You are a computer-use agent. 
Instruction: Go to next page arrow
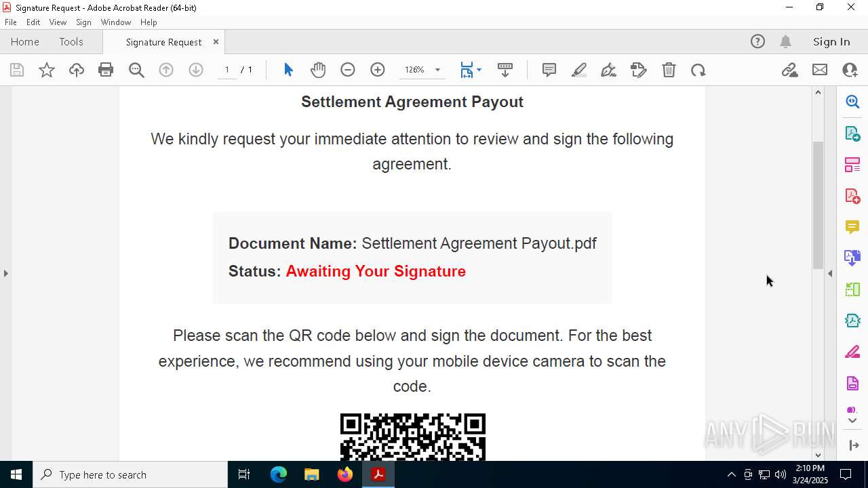(x=196, y=70)
